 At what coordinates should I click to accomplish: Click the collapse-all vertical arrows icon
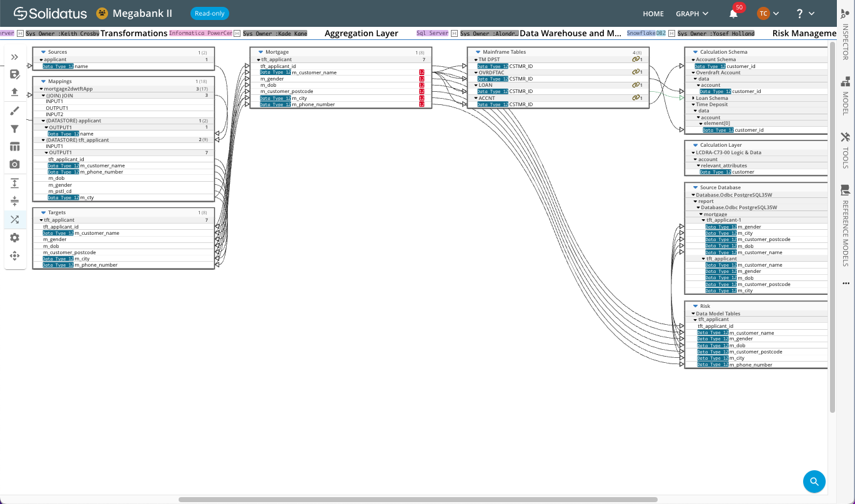[x=15, y=201]
